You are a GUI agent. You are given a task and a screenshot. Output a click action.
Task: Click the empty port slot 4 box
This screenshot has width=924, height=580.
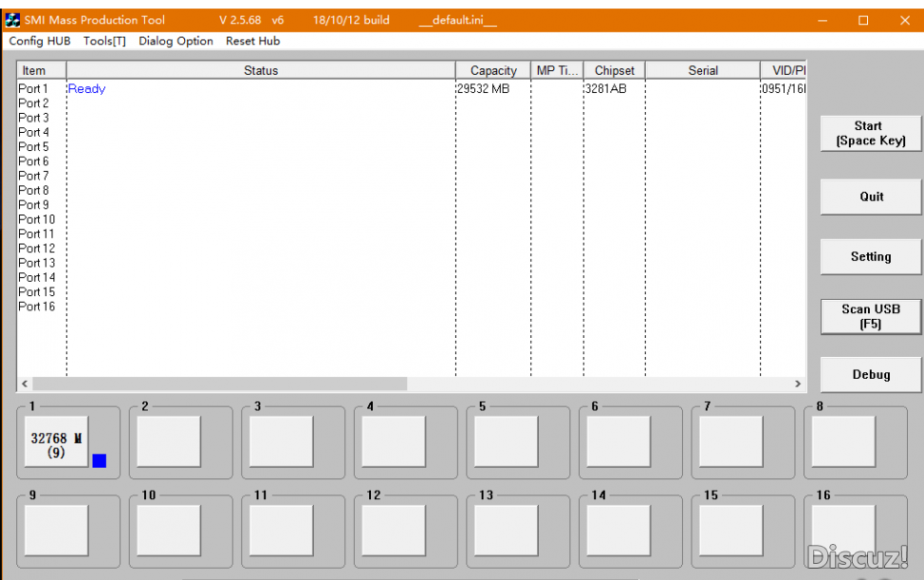point(394,441)
